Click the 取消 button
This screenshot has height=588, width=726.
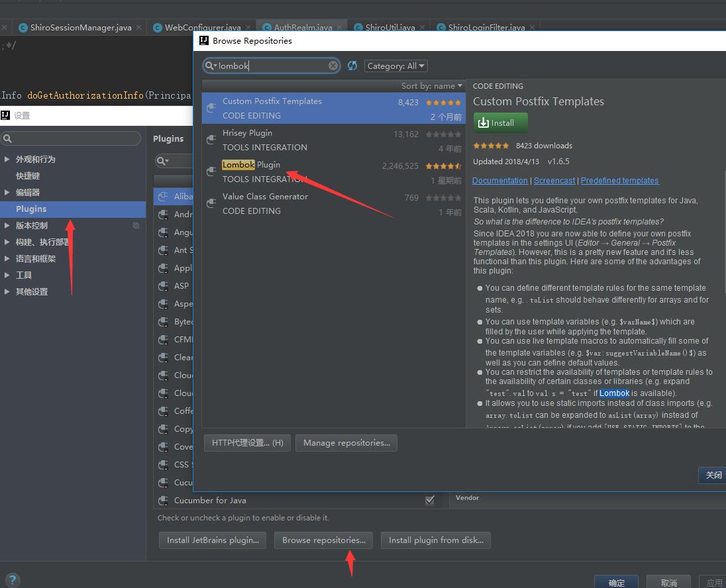[668, 583]
